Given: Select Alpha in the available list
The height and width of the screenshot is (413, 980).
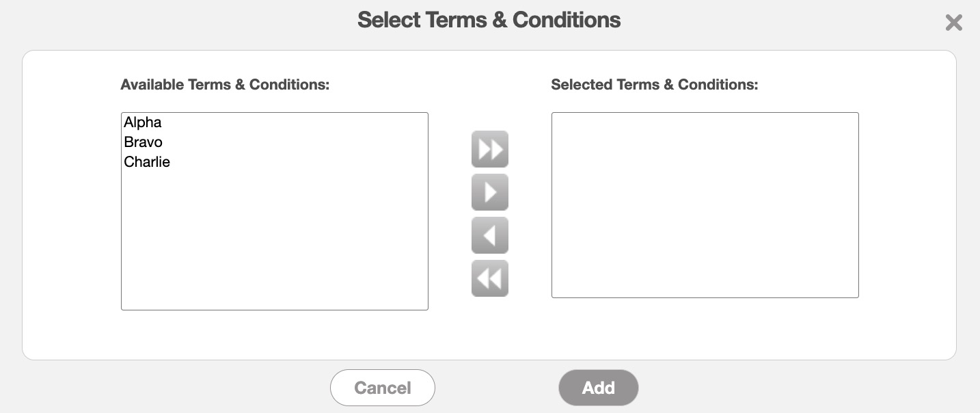Looking at the screenshot, I should coord(143,122).
